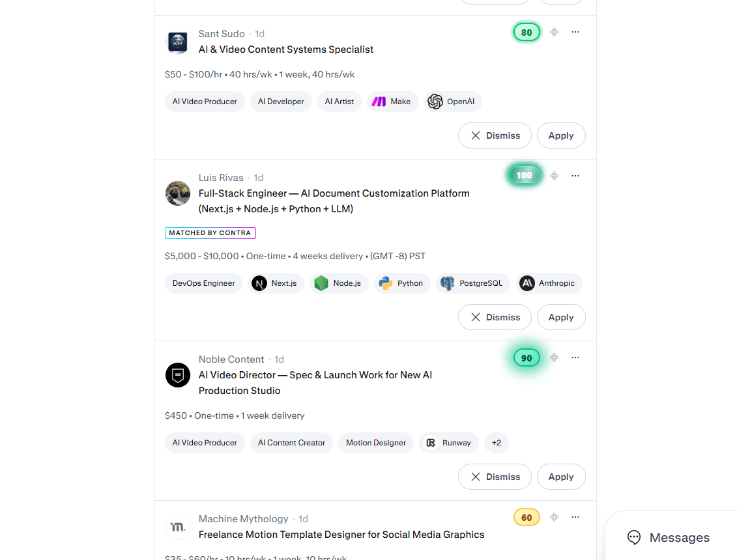
Task: Click Sant Sudo company avatar
Action: click(178, 43)
